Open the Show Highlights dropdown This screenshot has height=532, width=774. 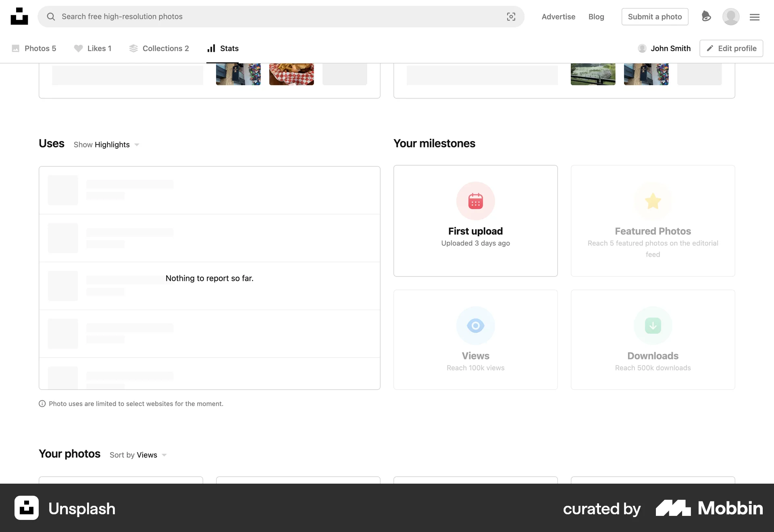tap(106, 144)
